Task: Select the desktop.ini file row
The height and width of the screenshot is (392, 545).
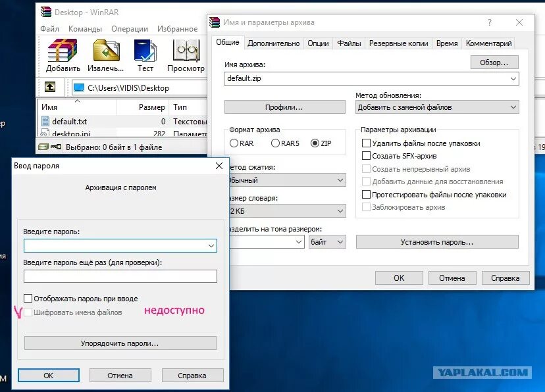Action: pyautogui.click(x=122, y=133)
